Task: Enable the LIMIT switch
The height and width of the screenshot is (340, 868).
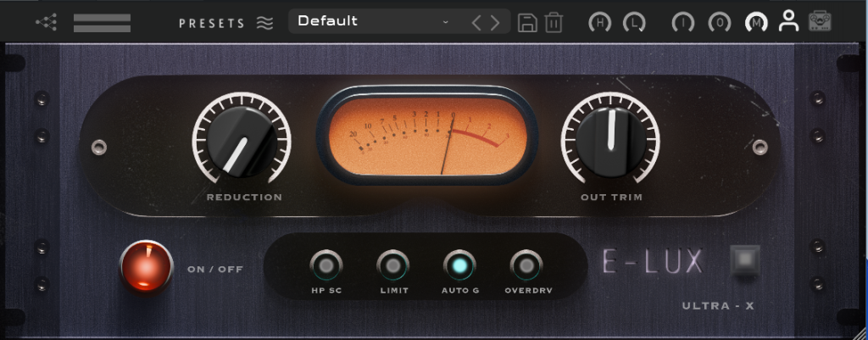Action: tap(393, 266)
